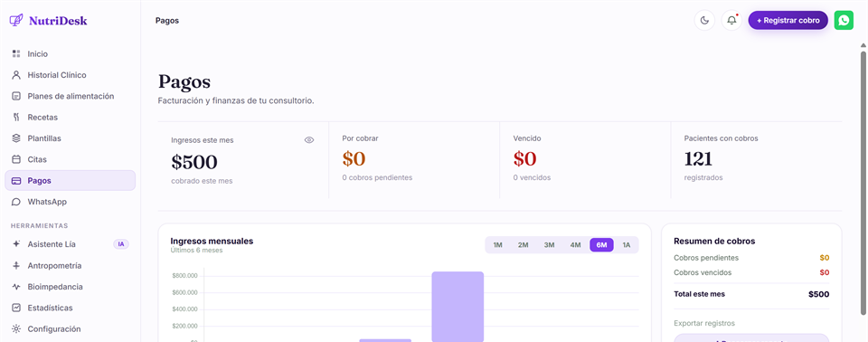Screen dimensions: 868x342
Task: Click the Pagos credit card icon
Action: (16, 181)
